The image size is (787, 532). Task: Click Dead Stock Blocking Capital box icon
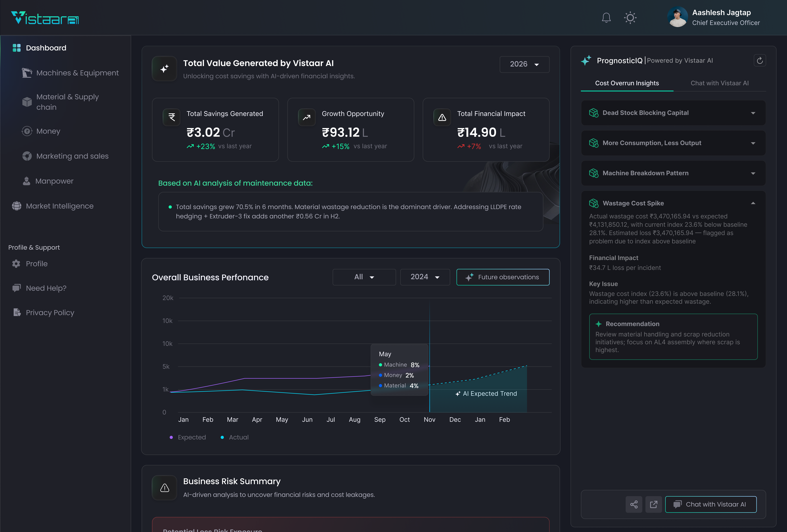click(x=594, y=113)
